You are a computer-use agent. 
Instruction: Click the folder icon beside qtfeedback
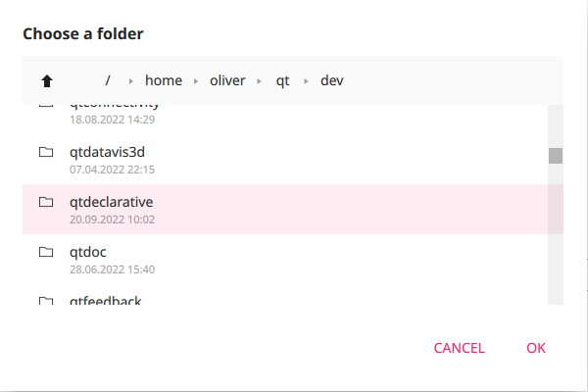coord(46,300)
